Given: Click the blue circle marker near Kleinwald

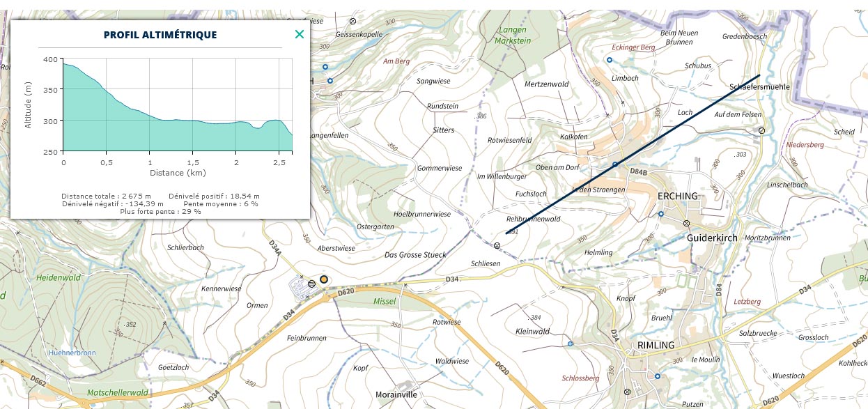Looking at the screenshot, I should point(571,344).
